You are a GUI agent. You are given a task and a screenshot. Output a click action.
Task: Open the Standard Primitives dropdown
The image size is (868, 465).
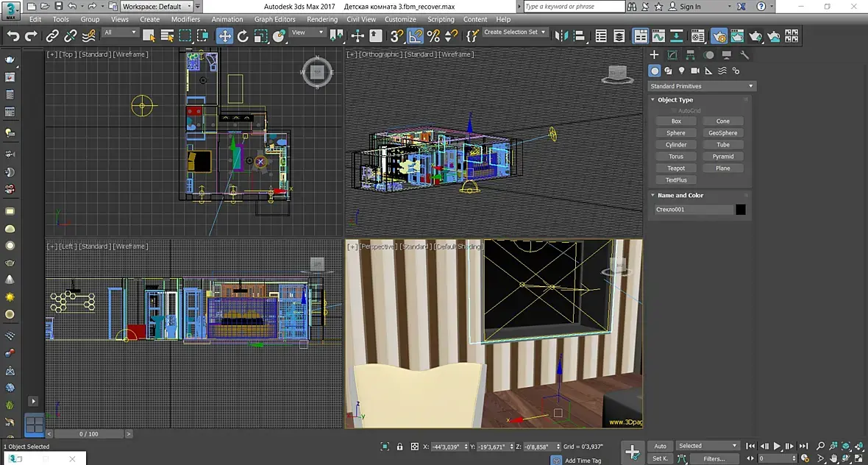(701, 86)
